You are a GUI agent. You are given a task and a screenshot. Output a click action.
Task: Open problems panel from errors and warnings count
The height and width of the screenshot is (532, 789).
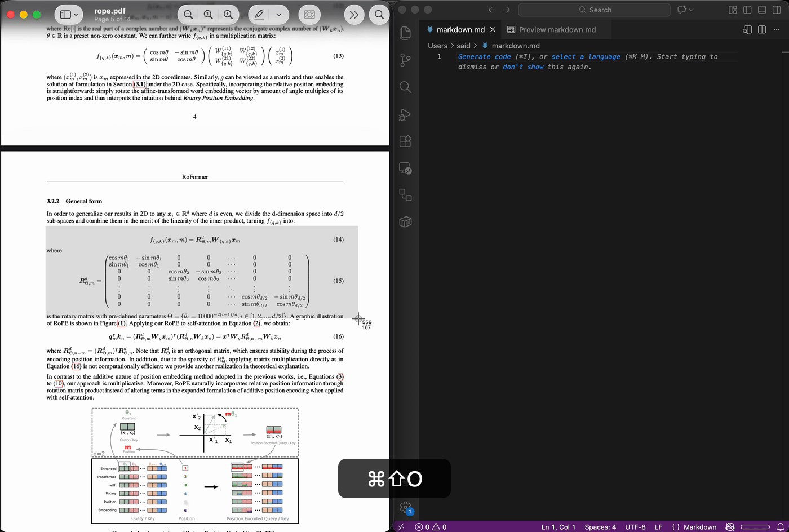point(431,527)
